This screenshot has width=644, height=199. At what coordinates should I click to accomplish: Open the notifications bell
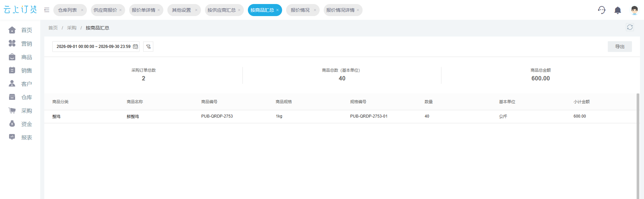click(618, 10)
